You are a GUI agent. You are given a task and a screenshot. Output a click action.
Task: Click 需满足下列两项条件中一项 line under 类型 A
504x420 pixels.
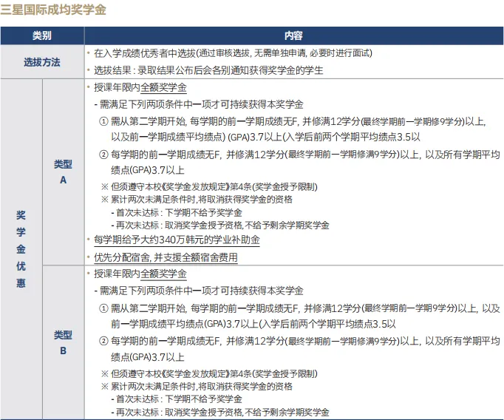pos(199,104)
